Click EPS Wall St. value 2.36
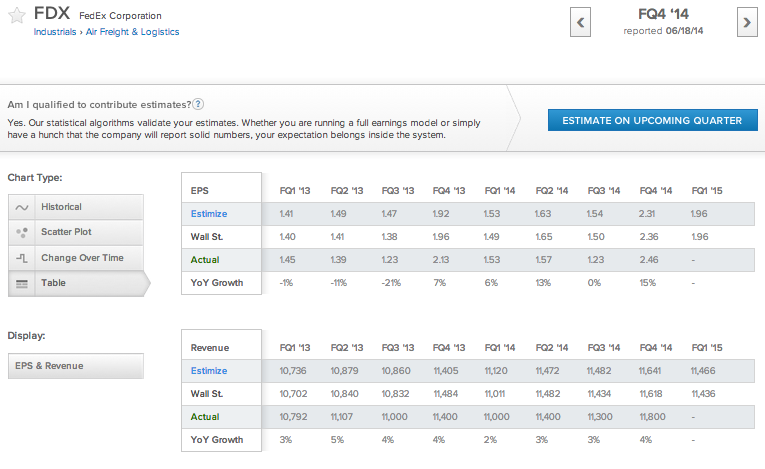The height and width of the screenshot is (469, 765). 649,237
